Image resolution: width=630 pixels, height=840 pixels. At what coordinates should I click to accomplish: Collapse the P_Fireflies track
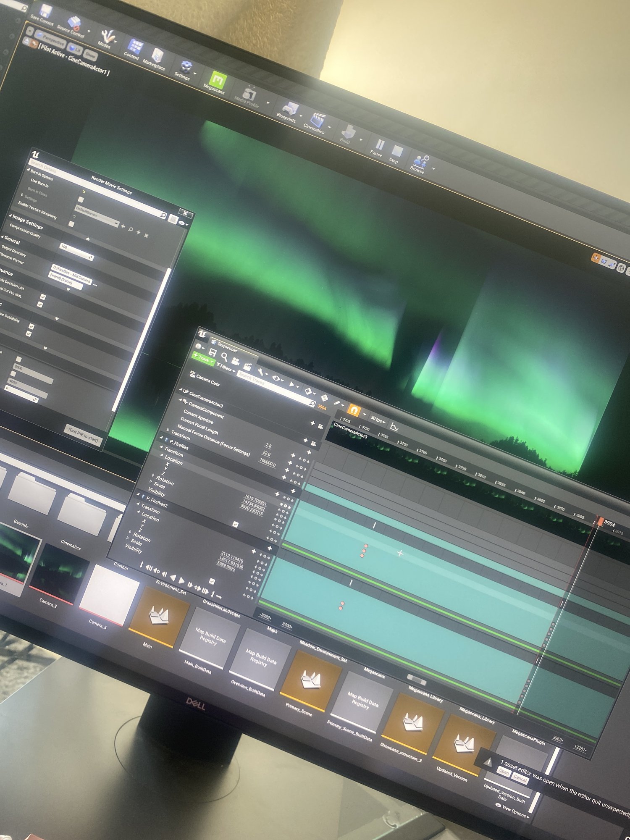[x=162, y=437]
